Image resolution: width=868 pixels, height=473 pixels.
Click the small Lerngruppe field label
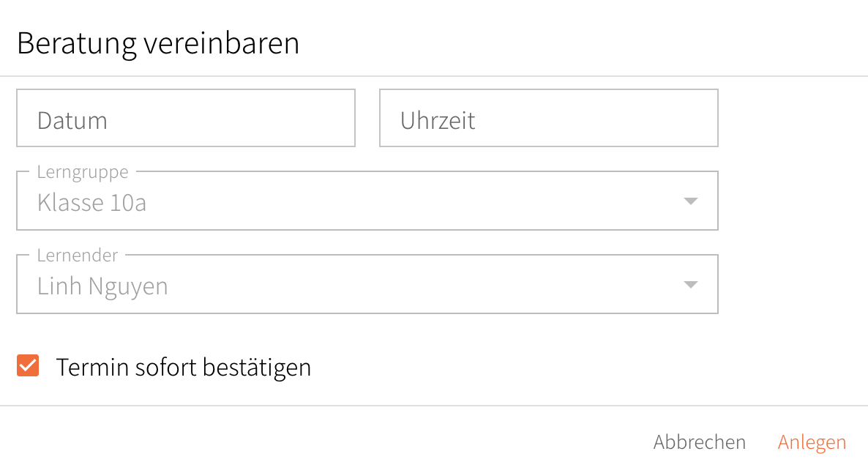83,172
